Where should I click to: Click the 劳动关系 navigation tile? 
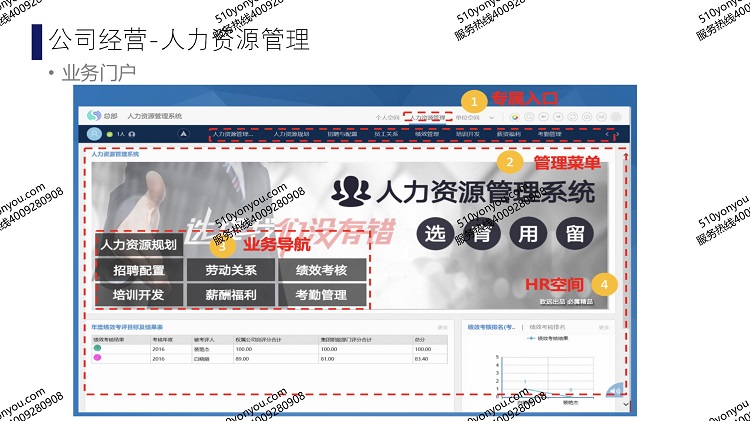click(231, 270)
